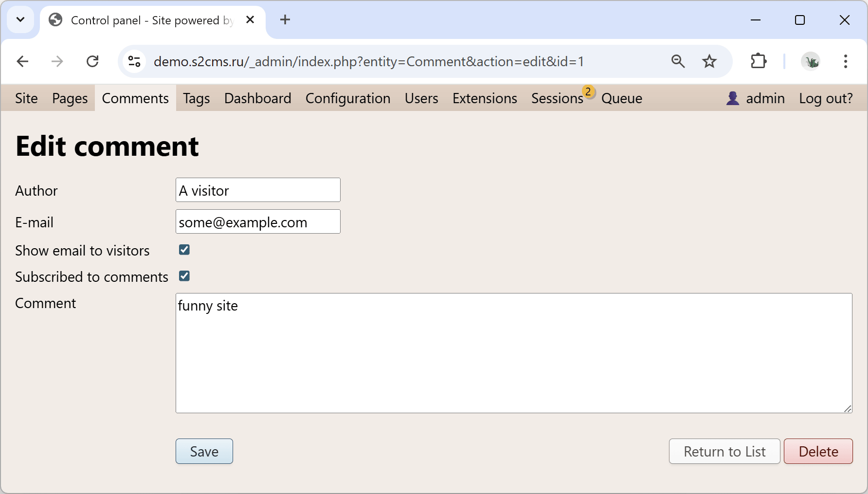This screenshot has height=494, width=868.
Task: Open the Chrome profile avatar
Action: pos(811,61)
